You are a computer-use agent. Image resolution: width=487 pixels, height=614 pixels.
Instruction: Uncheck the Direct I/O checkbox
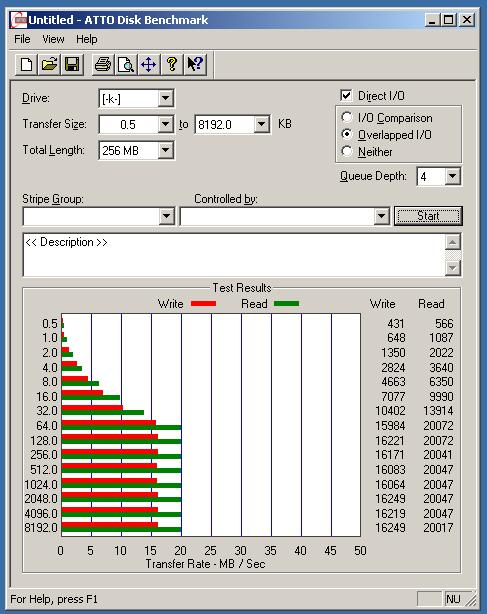coord(346,96)
